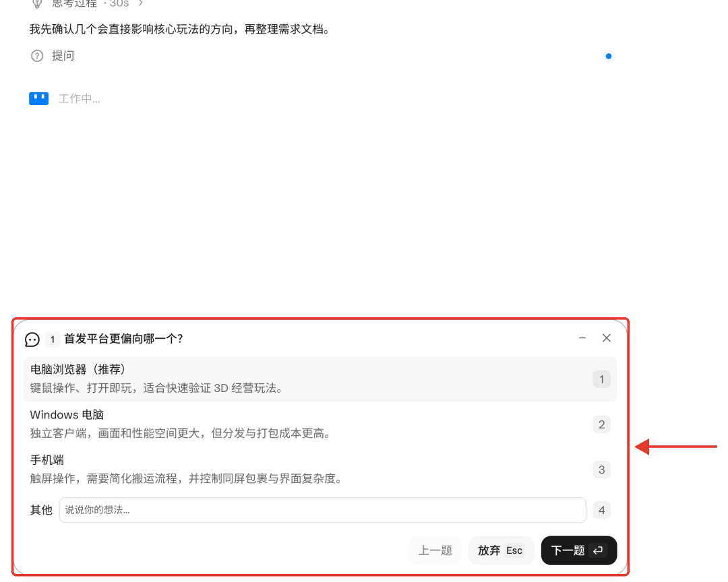728x582 pixels.
Task: Click the 提问 question-mark icon
Action: (x=37, y=56)
